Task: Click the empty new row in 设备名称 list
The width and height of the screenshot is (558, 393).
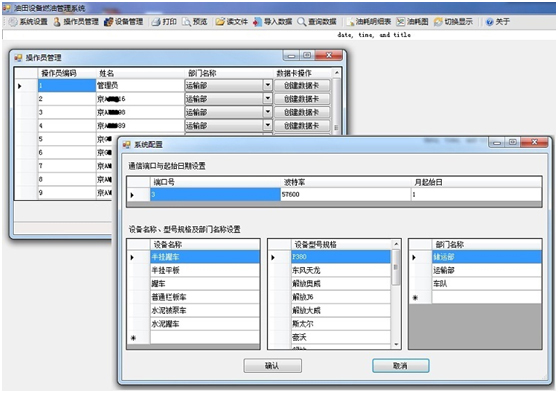Action: (x=205, y=337)
